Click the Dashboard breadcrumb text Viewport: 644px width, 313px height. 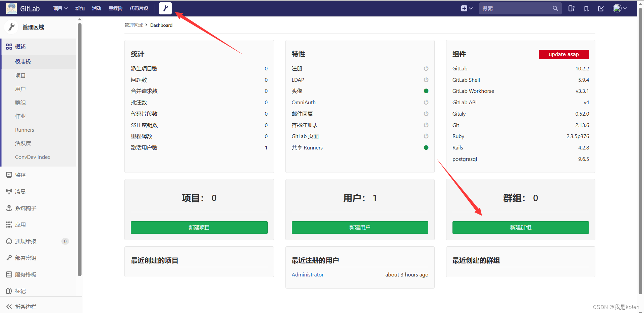[x=161, y=25]
